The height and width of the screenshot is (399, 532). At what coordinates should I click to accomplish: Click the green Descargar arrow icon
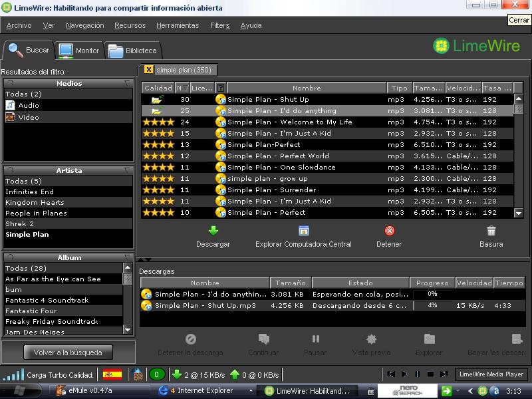[x=213, y=231]
